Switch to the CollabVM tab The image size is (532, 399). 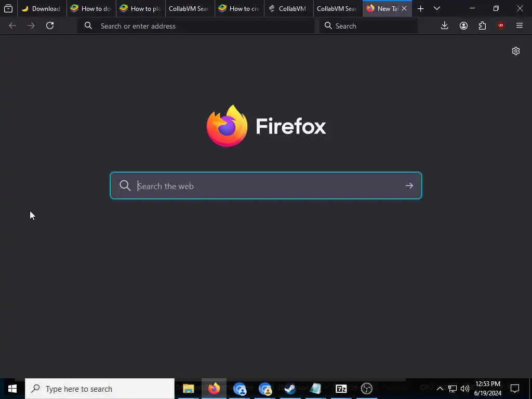point(288,8)
